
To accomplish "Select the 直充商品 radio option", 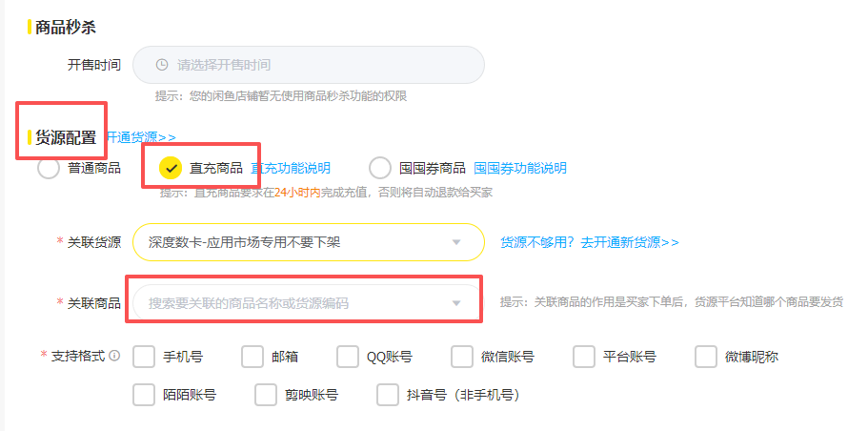I will point(172,169).
